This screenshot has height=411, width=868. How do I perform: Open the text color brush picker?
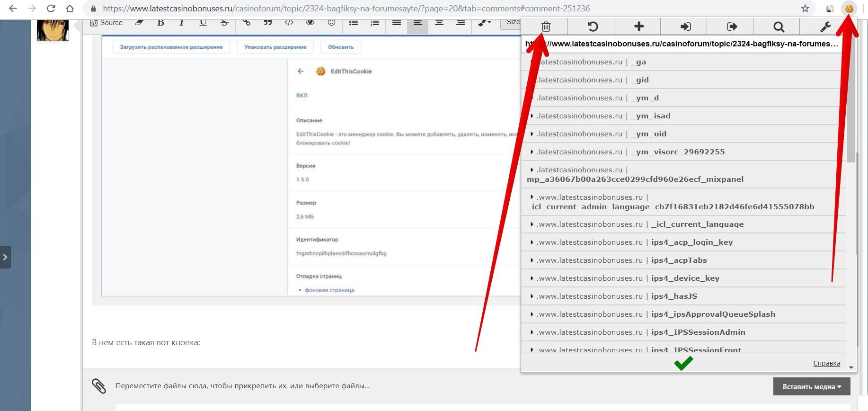click(x=484, y=22)
